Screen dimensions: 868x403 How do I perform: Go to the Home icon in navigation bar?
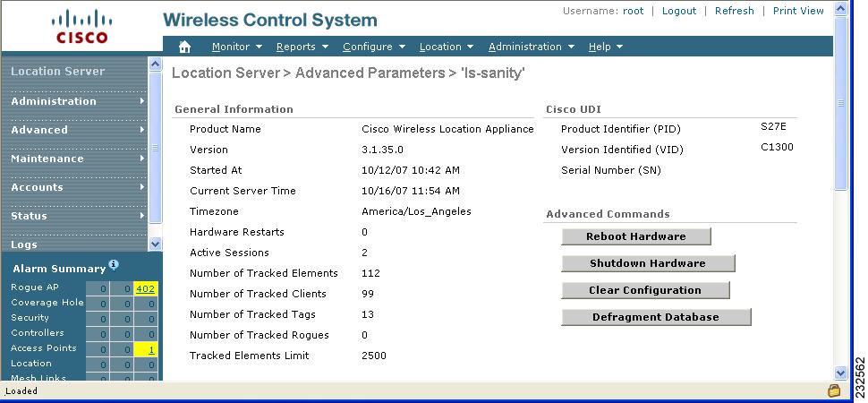pos(185,47)
